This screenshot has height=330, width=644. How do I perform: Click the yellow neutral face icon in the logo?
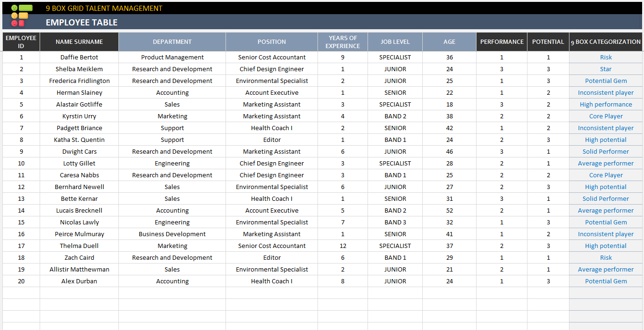[14, 16]
